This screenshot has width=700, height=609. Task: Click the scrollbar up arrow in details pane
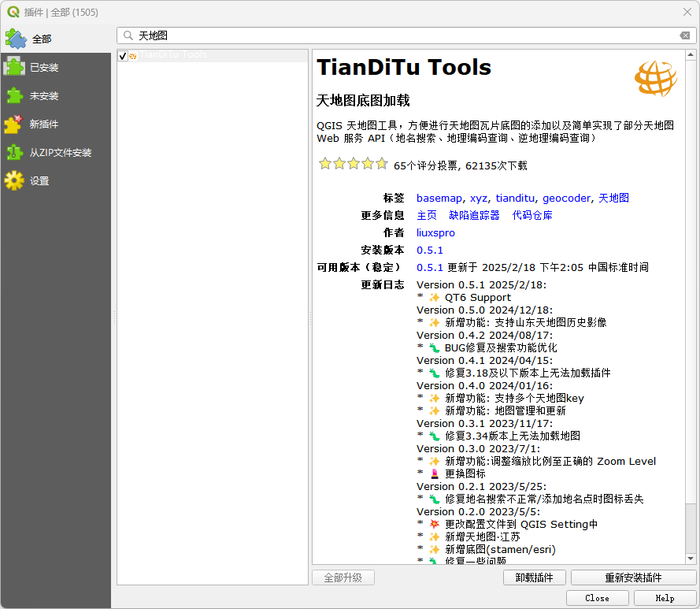point(691,55)
